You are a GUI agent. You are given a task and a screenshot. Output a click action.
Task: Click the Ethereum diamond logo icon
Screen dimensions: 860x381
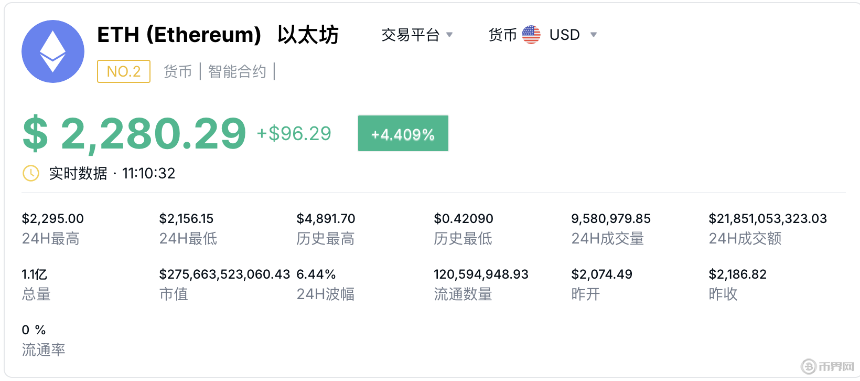click(x=53, y=52)
